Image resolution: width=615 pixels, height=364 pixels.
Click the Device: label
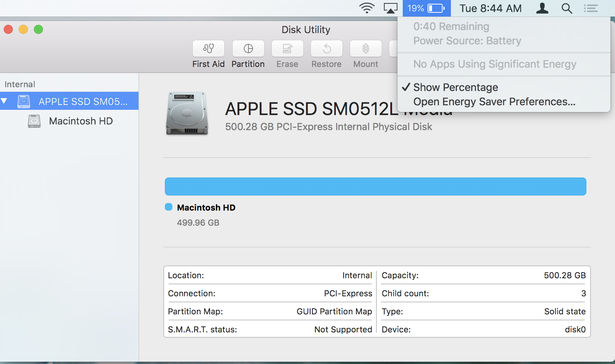coord(396,329)
